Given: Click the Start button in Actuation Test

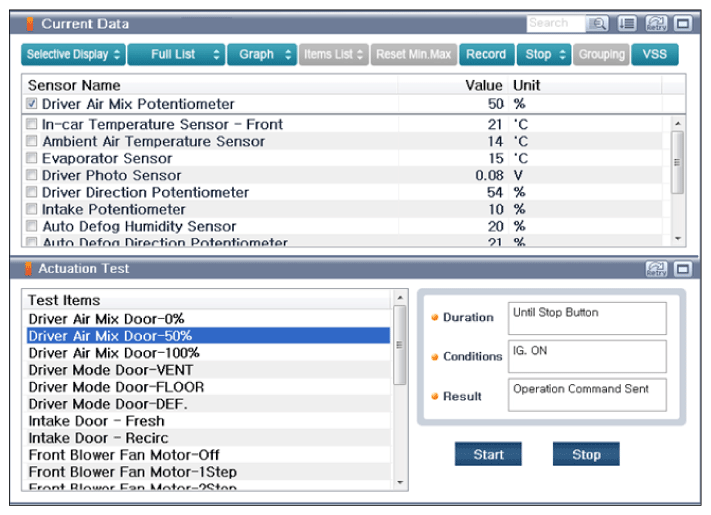Looking at the screenshot, I should click(488, 454).
